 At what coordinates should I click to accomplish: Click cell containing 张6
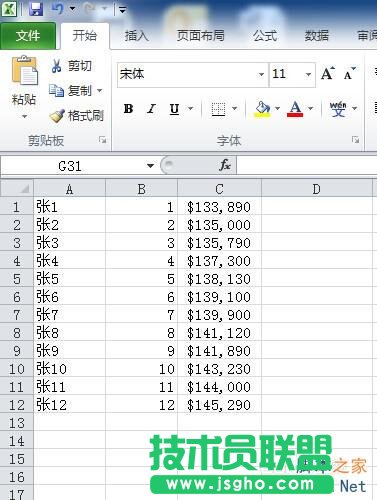69,297
